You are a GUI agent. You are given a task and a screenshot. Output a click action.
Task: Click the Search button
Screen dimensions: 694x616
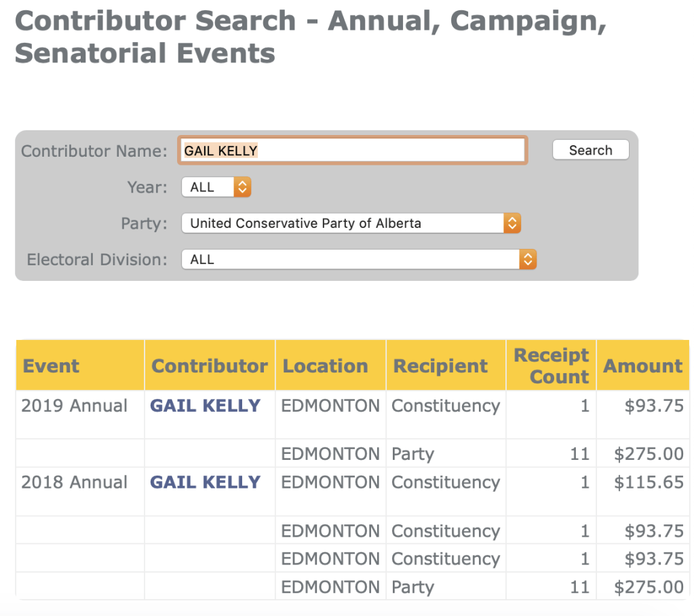tap(590, 151)
